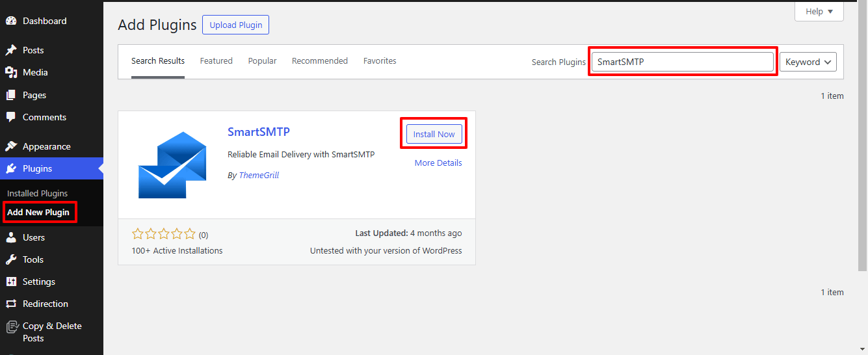
Task: Click the Upload Plugin button
Action: tap(235, 25)
